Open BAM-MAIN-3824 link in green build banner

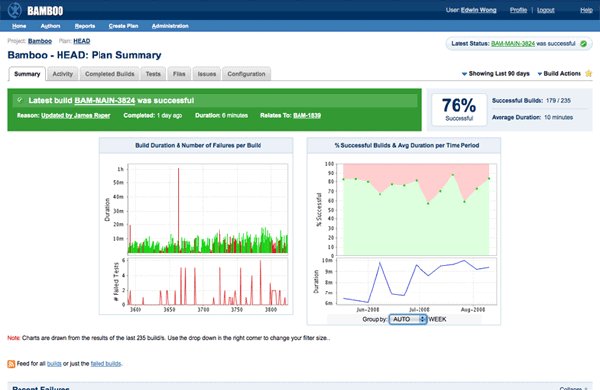click(x=105, y=100)
